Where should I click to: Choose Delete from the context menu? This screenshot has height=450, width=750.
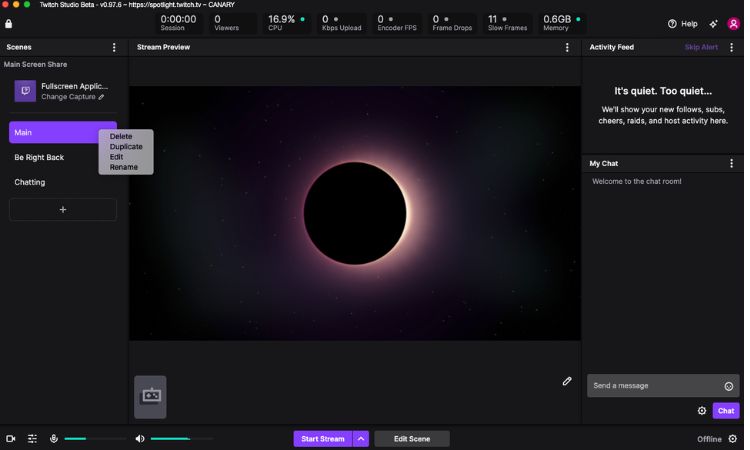tap(121, 136)
